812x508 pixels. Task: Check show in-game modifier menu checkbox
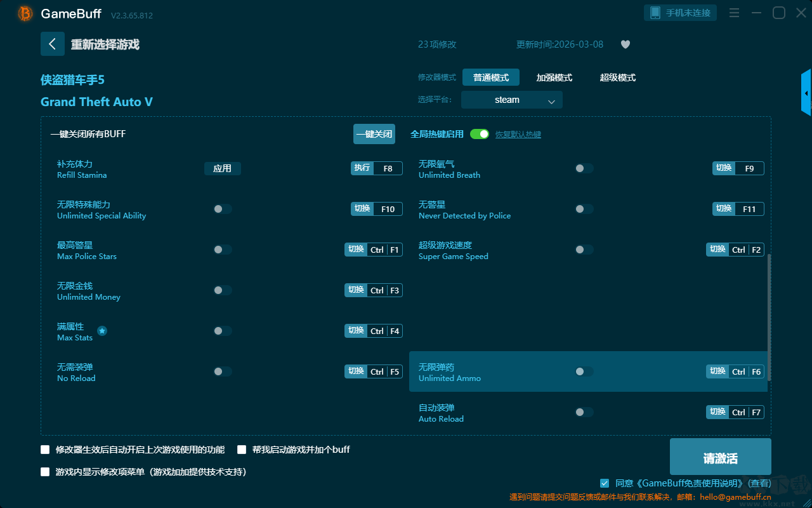tap(45, 472)
